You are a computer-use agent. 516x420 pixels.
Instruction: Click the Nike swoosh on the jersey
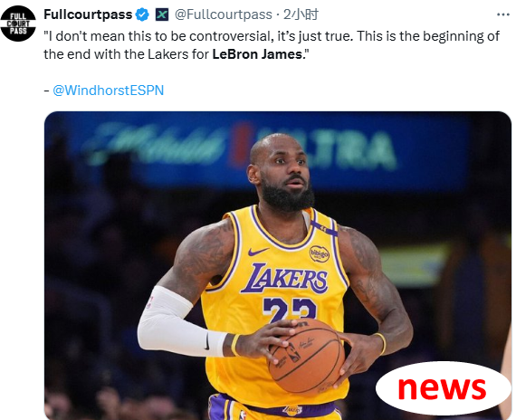(258, 252)
